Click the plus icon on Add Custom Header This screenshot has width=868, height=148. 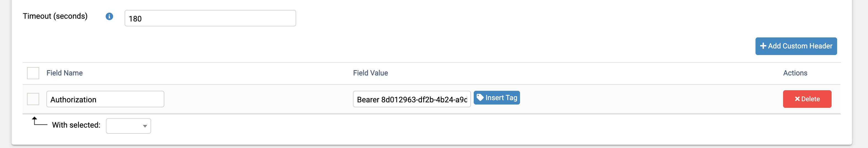pos(763,46)
